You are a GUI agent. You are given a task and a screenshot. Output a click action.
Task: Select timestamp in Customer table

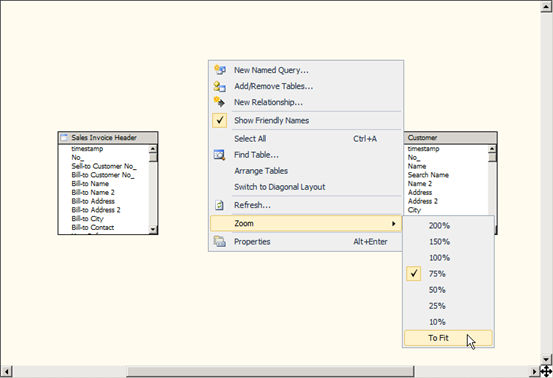(423, 149)
